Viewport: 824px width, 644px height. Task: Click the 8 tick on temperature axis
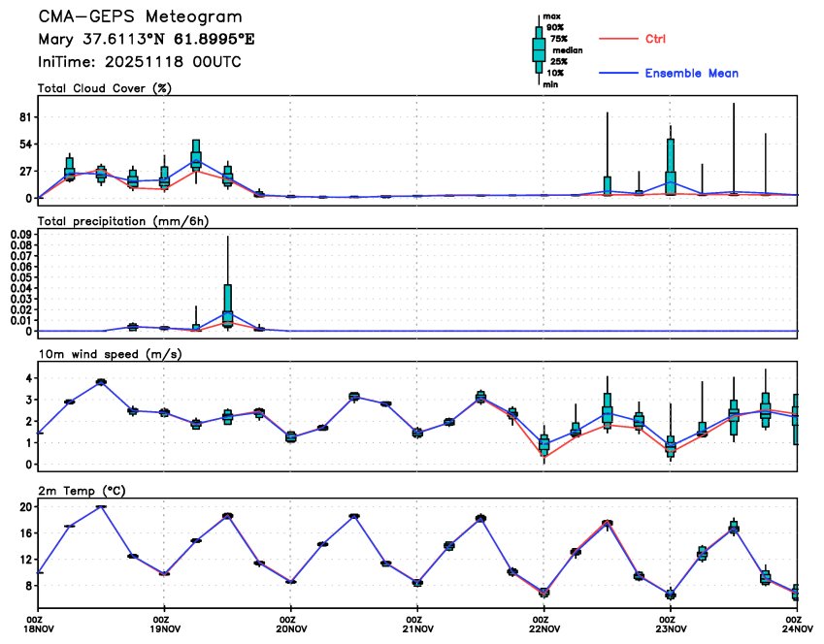pos(28,586)
